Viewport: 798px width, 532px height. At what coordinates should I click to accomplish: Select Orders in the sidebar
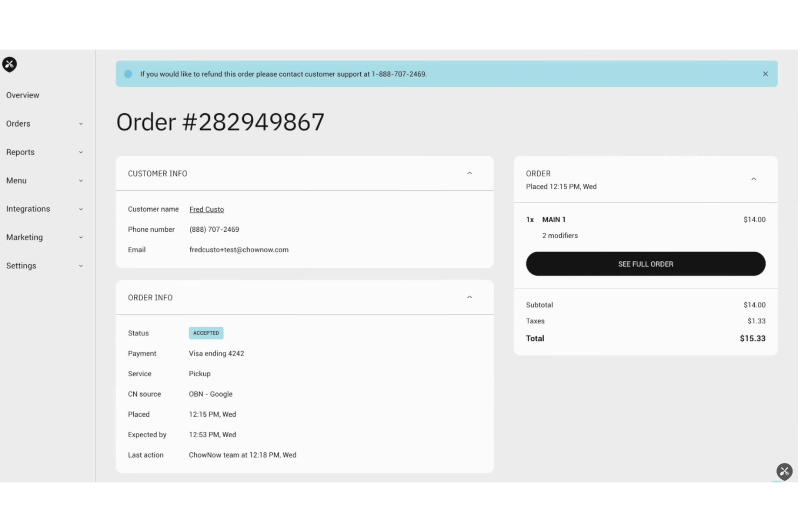[18, 123]
